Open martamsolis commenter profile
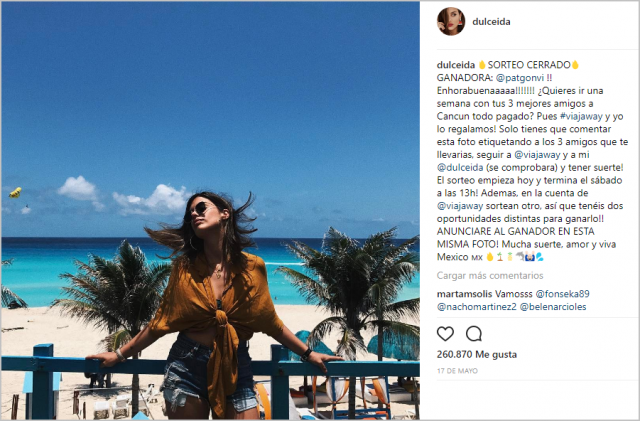640x421 pixels. 464,294
